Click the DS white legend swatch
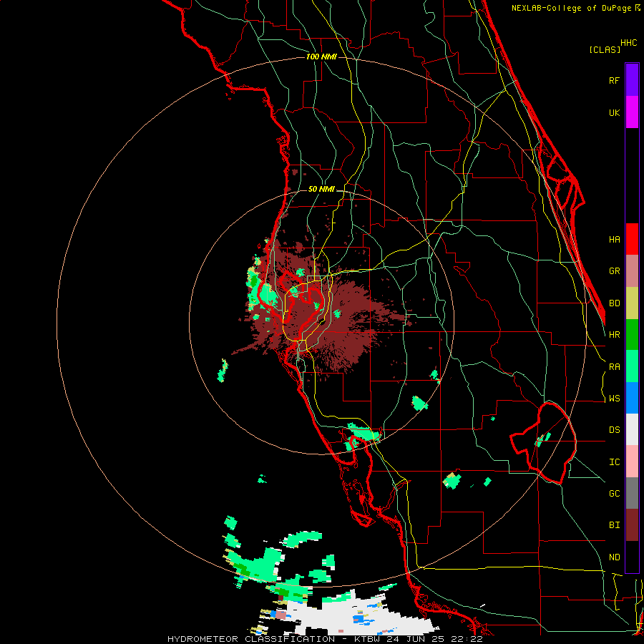Image resolution: width=644 pixels, height=644 pixels. point(632,429)
